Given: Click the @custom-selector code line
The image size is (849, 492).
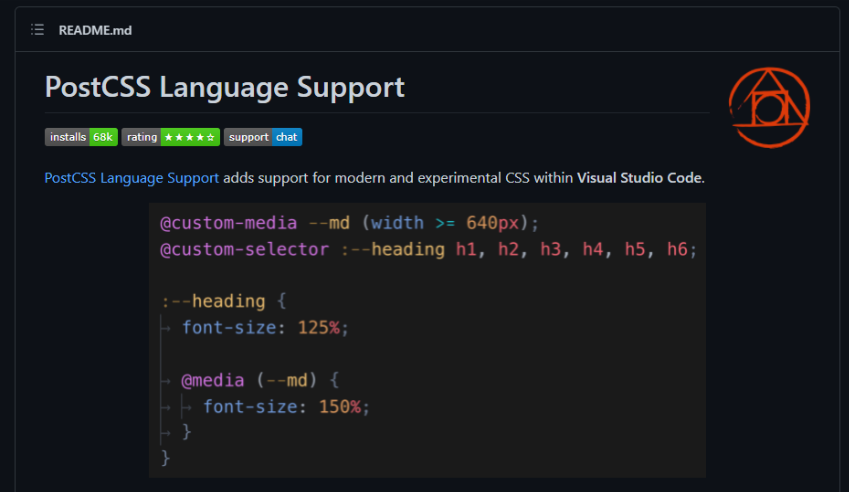Looking at the screenshot, I should [428, 250].
